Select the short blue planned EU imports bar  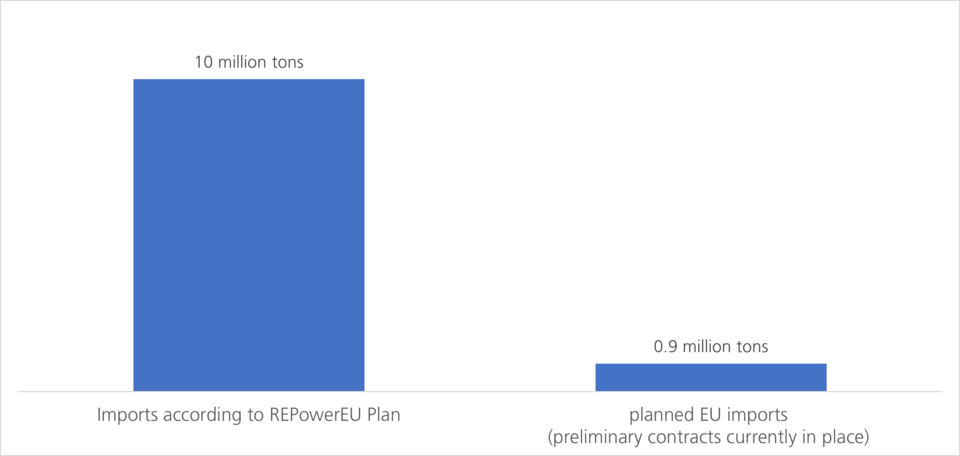(x=711, y=377)
